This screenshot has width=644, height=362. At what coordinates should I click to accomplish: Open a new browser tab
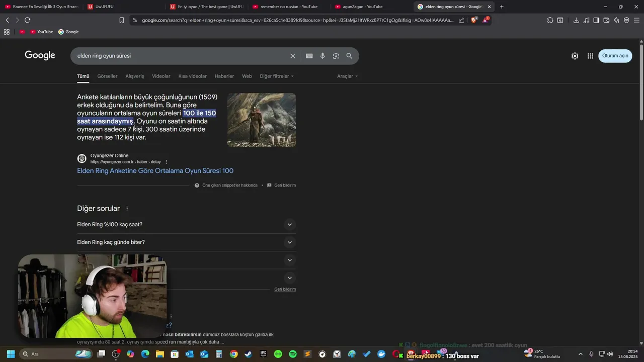point(502,7)
